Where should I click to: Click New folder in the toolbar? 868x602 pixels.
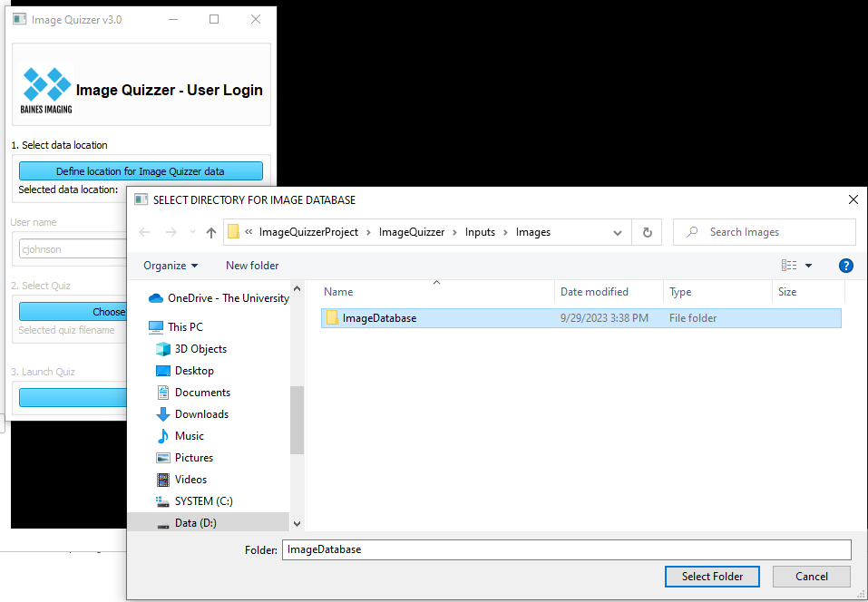click(x=252, y=266)
